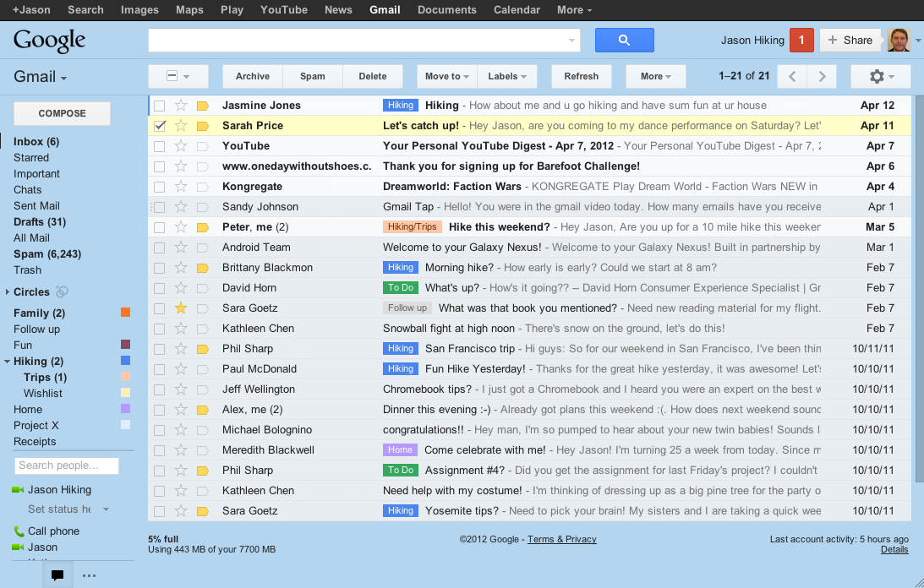The height and width of the screenshot is (588, 924).
Task: Open the Move to dropdown
Action: coord(446,77)
